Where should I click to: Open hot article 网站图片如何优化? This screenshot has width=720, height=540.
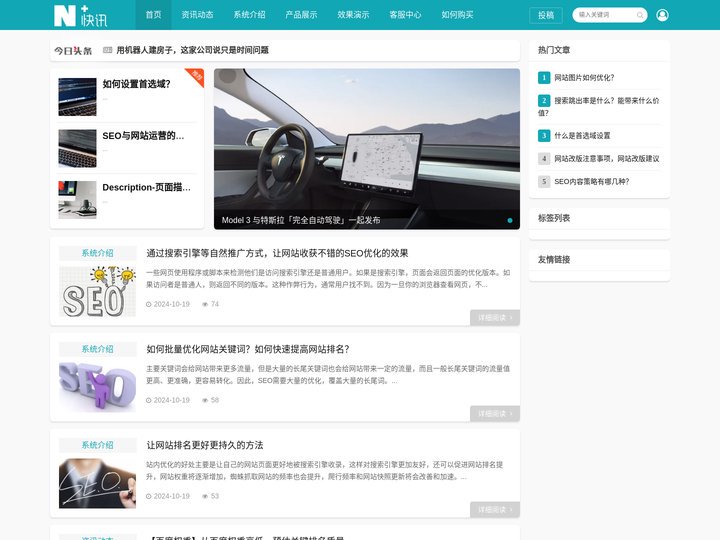click(x=584, y=78)
